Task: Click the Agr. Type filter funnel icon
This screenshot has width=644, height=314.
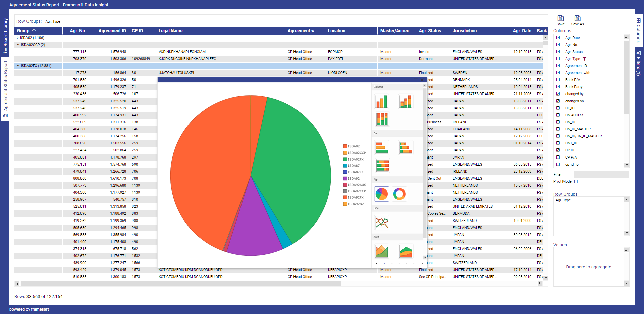Action: (x=584, y=59)
